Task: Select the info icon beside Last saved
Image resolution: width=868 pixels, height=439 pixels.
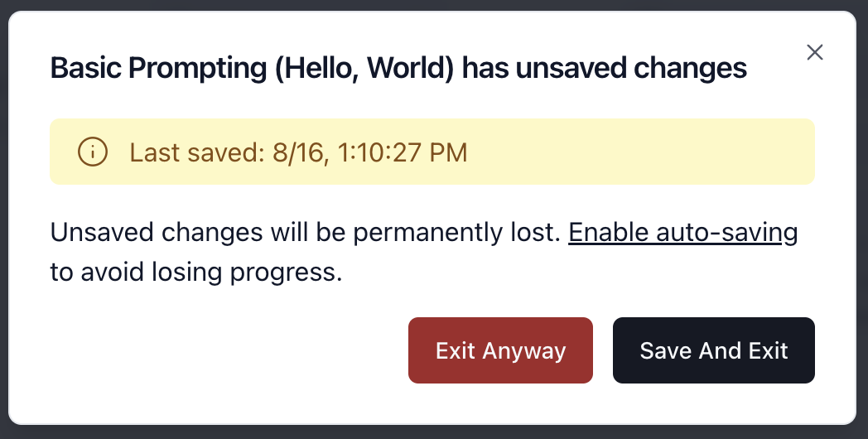Action: coord(93,152)
